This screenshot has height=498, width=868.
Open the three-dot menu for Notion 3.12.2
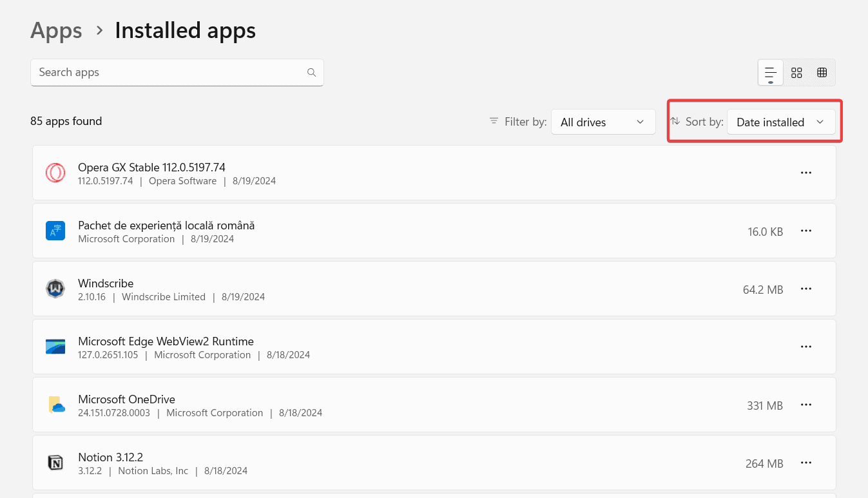tap(805, 463)
